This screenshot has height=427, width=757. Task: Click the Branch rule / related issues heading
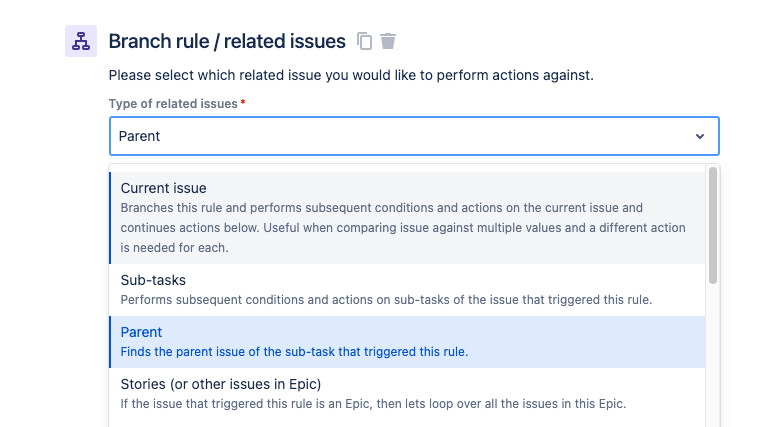click(227, 42)
